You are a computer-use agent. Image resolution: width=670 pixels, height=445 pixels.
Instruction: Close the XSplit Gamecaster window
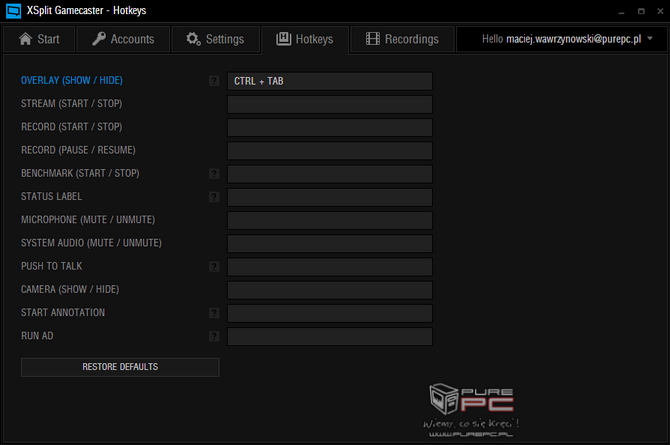(x=660, y=11)
